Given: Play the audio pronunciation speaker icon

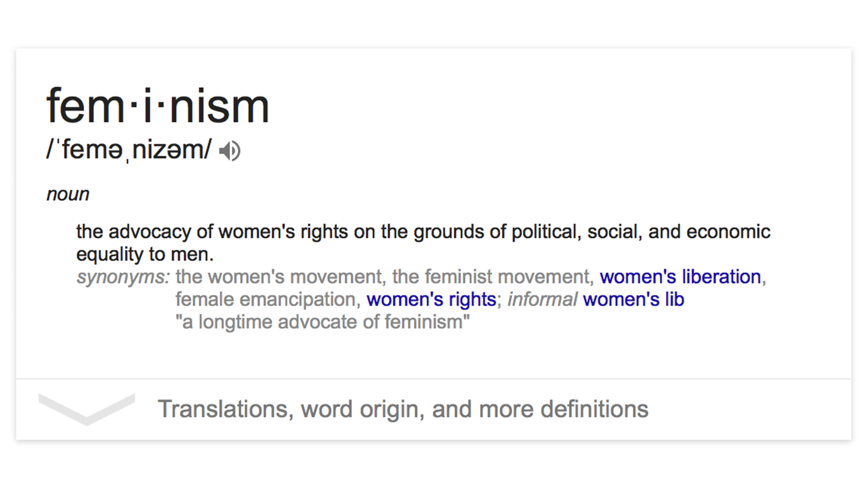Looking at the screenshot, I should coord(230,151).
